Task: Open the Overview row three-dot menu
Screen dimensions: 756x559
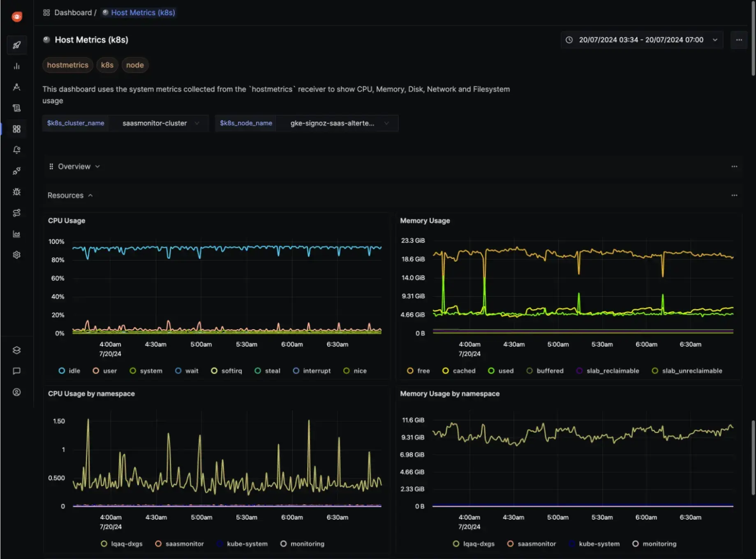Action: [735, 166]
